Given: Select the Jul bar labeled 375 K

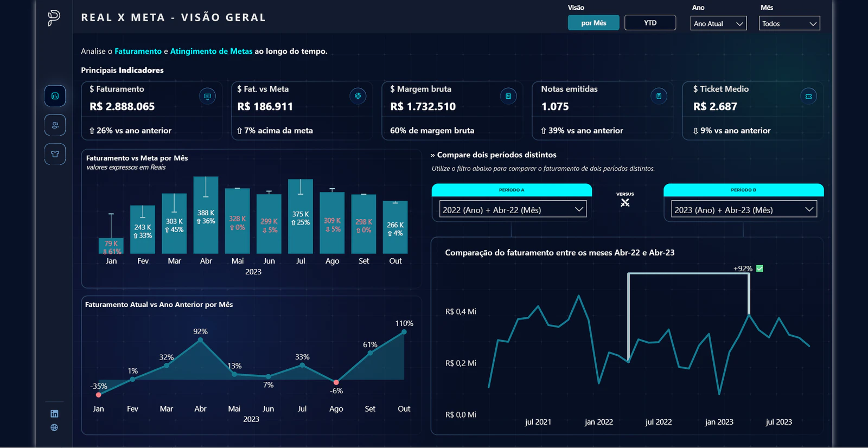Looking at the screenshot, I should pos(301,216).
